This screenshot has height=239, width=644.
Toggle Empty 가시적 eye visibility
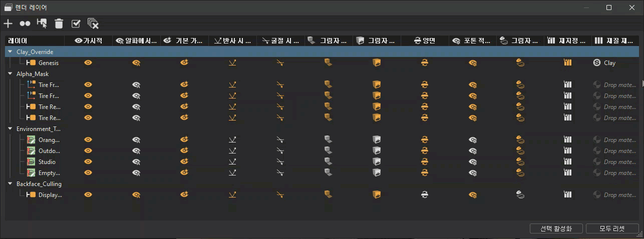pos(88,173)
